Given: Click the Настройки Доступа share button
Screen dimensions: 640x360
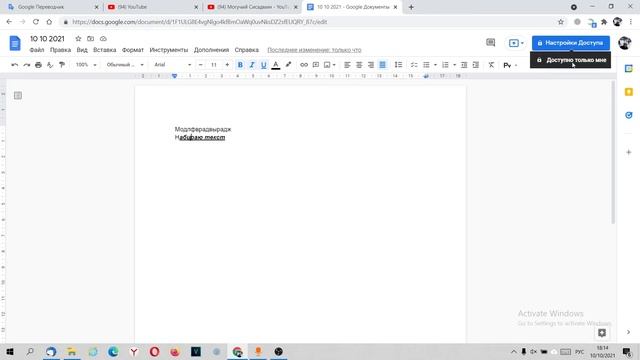Looking at the screenshot, I should (x=571, y=43).
